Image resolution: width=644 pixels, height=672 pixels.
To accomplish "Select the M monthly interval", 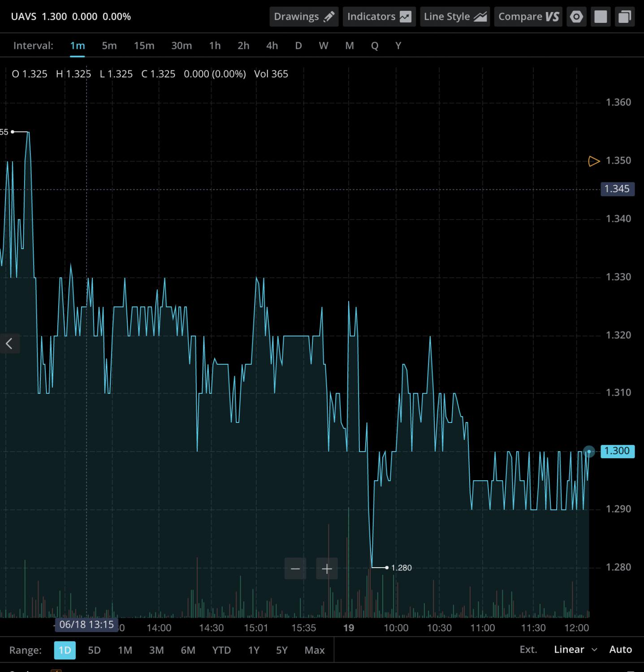I will [350, 46].
